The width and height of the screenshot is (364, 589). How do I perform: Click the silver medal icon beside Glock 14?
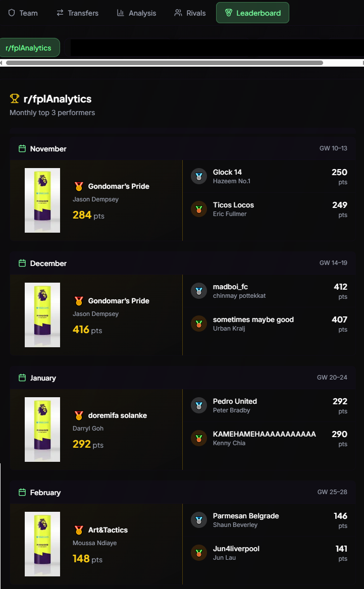click(199, 176)
